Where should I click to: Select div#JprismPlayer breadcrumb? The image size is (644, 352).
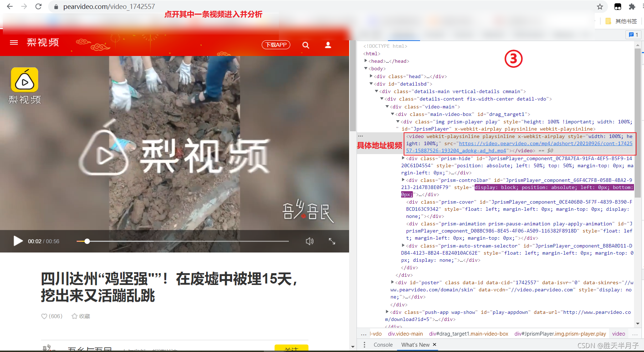(x=560, y=334)
